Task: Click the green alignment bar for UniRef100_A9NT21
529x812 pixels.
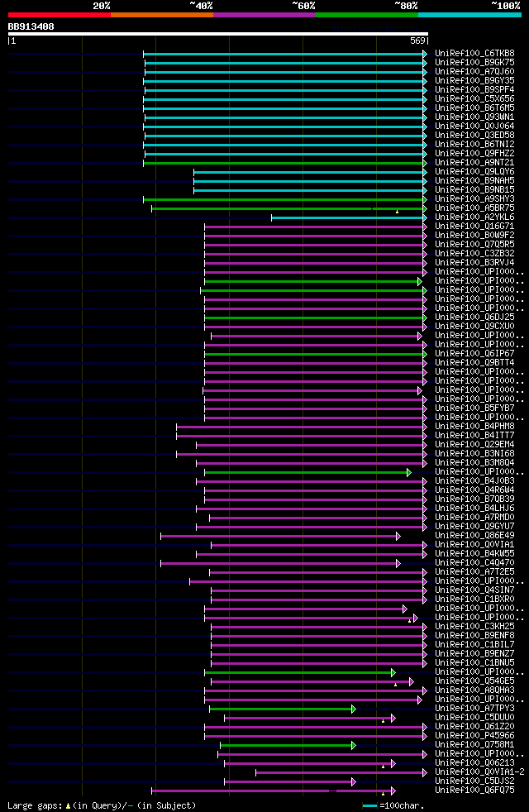Action: point(284,163)
